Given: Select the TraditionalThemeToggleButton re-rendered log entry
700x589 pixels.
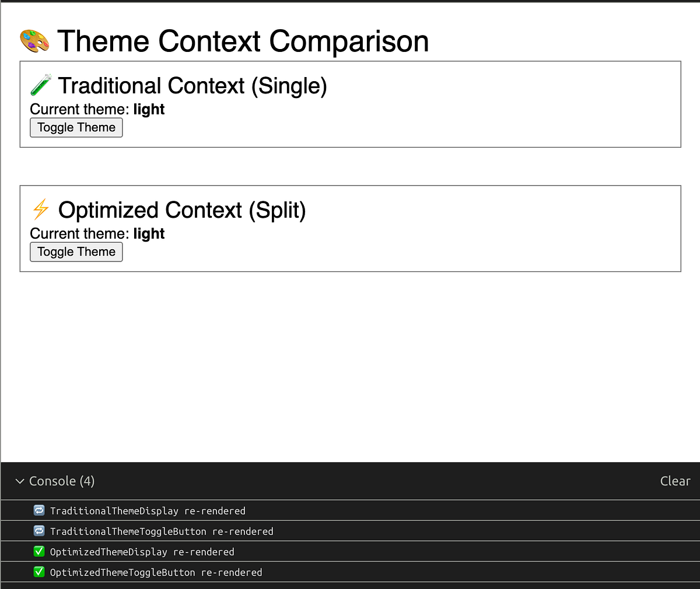Looking at the screenshot, I should coord(162,531).
